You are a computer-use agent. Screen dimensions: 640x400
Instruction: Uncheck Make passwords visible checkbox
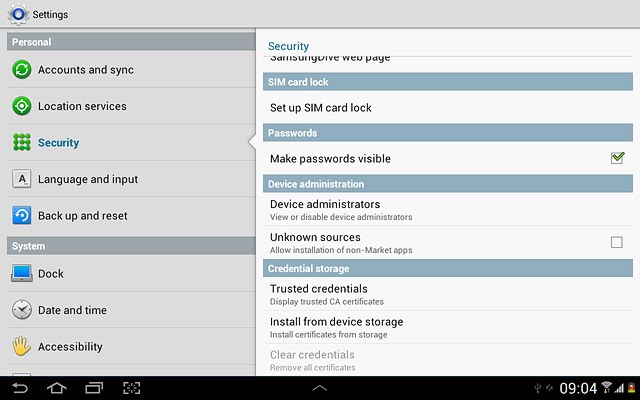pos(617,158)
